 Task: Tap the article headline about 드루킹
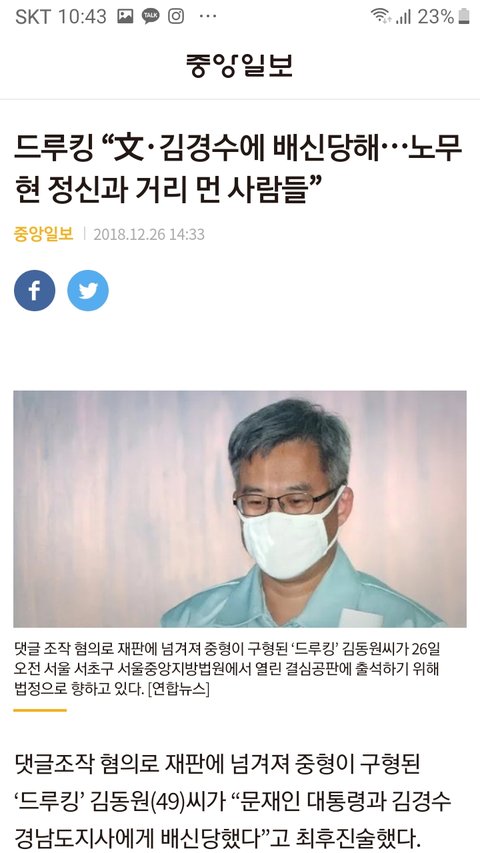(238, 170)
